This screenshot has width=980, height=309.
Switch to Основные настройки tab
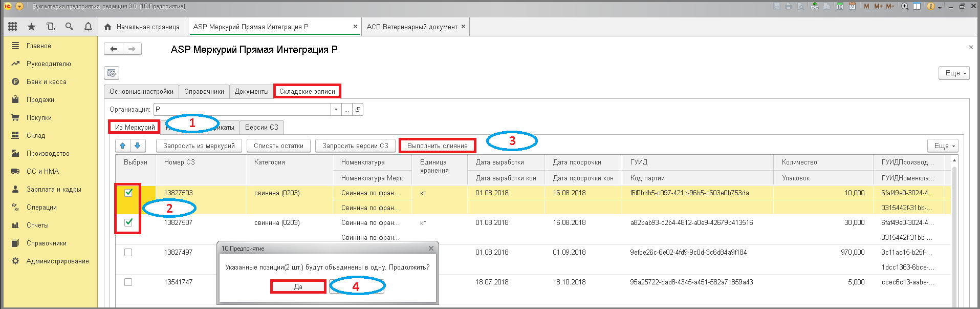point(141,92)
